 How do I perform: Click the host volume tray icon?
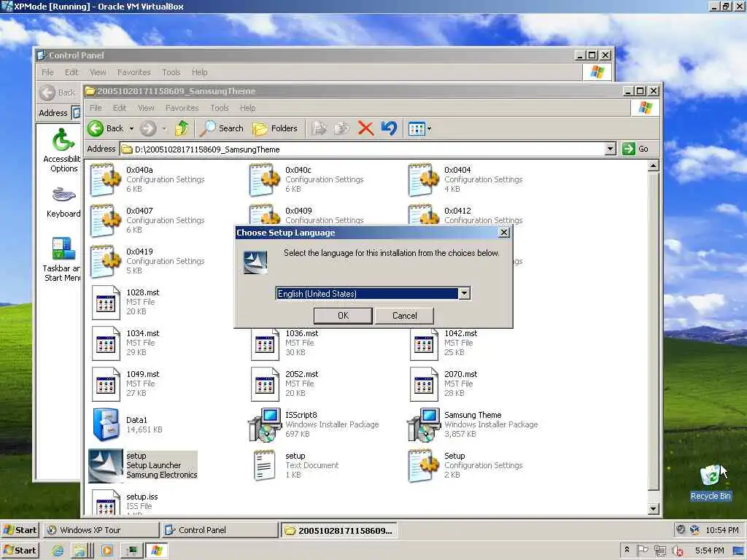(x=676, y=551)
